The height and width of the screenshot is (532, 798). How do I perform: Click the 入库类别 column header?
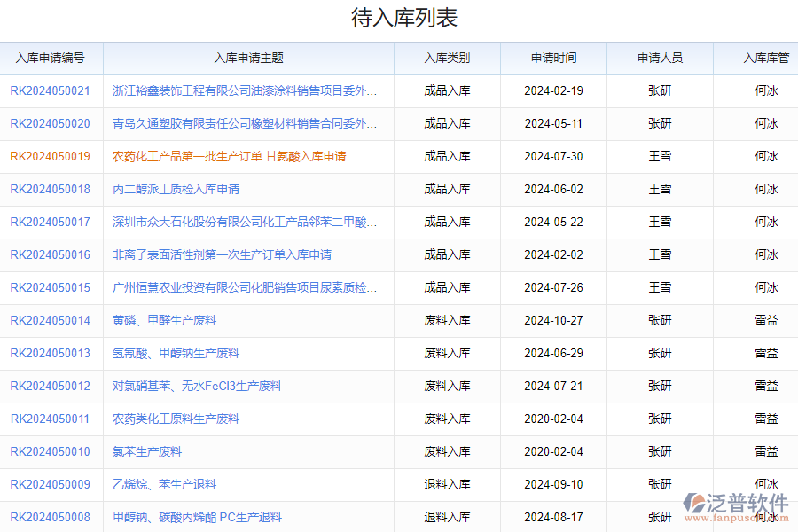tap(447, 58)
